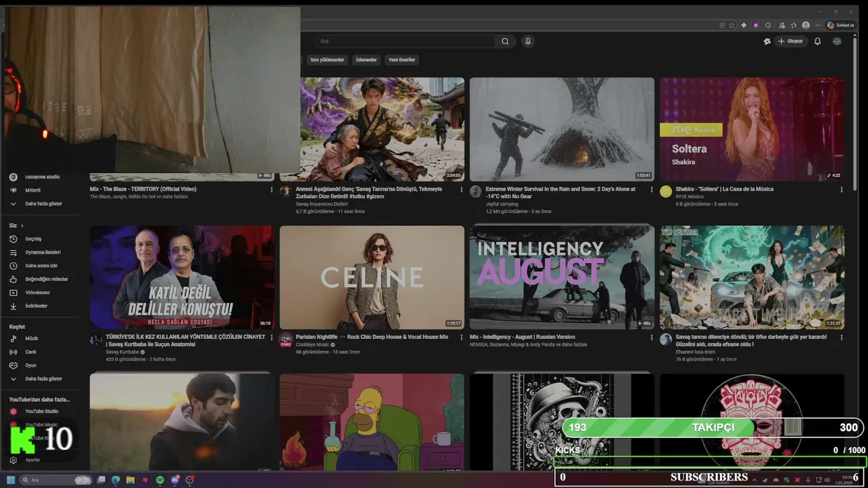Select the Son yüklenenler filter chip
The image size is (868, 488).
[327, 60]
